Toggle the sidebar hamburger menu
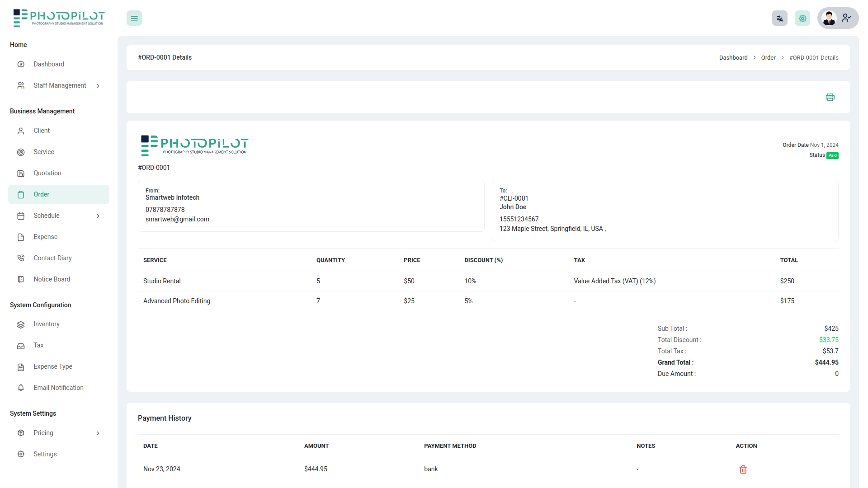This screenshot has height=488, width=868. [x=134, y=19]
